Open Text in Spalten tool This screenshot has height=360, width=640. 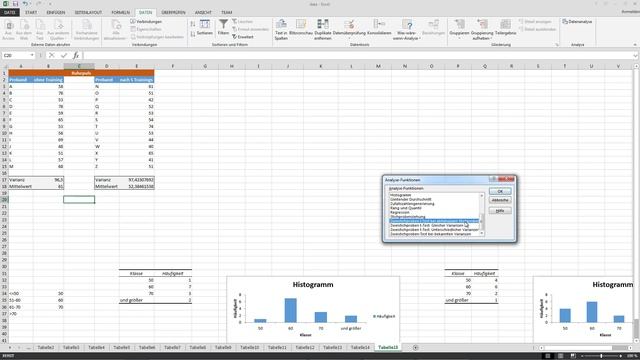[x=281, y=29]
